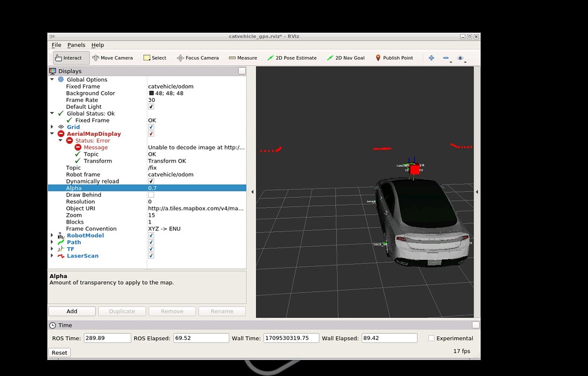This screenshot has width=588, height=376.
Task: Click the Remove button
Action: click(172, 312)
